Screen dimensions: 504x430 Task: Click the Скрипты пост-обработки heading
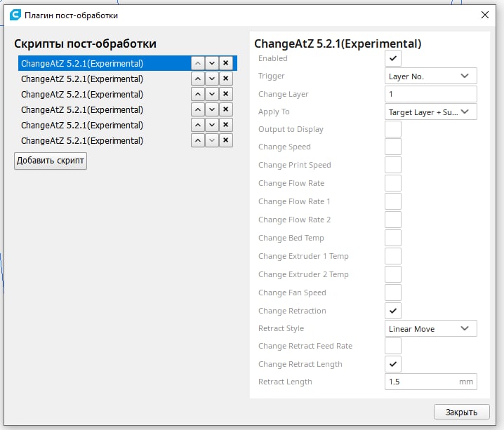[x=85, y=43]
